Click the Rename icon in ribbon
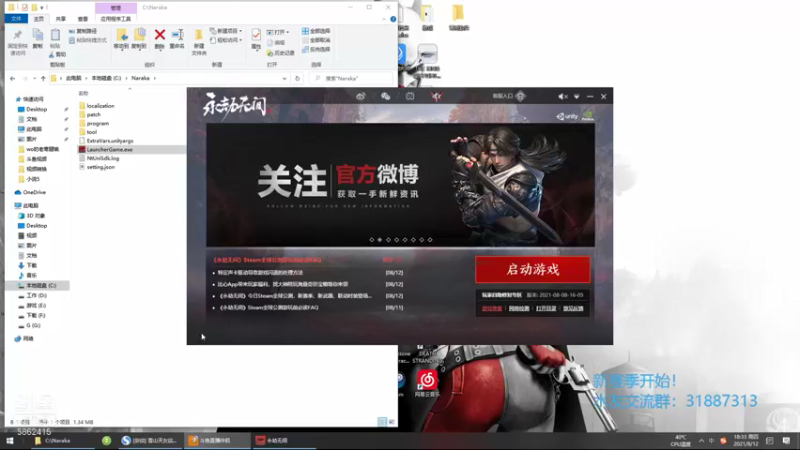This screenshot has height=450, width=800. pos(178,35)
